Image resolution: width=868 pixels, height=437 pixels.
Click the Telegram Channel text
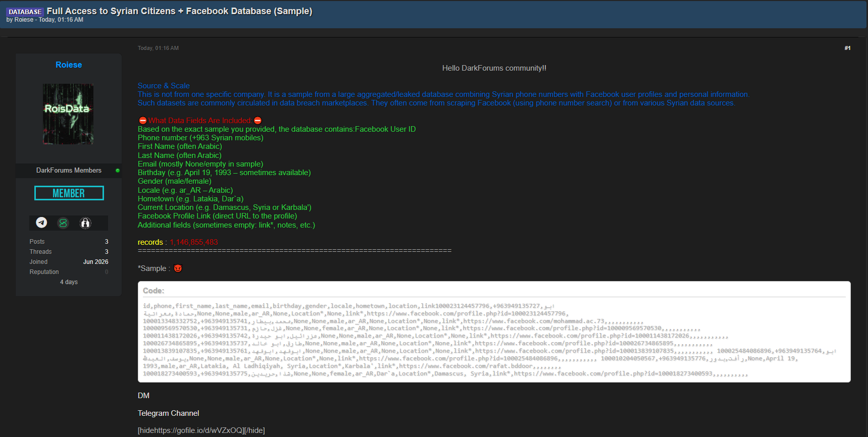pos(168,413)
